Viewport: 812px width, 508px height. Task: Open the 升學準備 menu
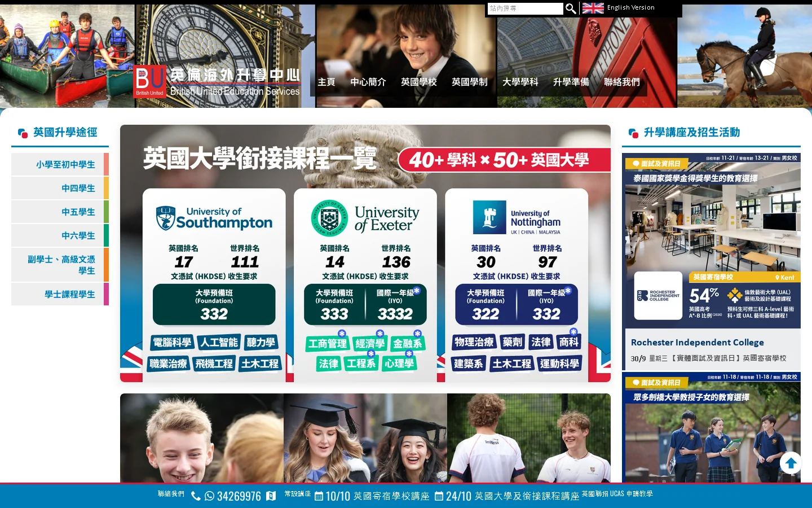(x=571, y=82)
